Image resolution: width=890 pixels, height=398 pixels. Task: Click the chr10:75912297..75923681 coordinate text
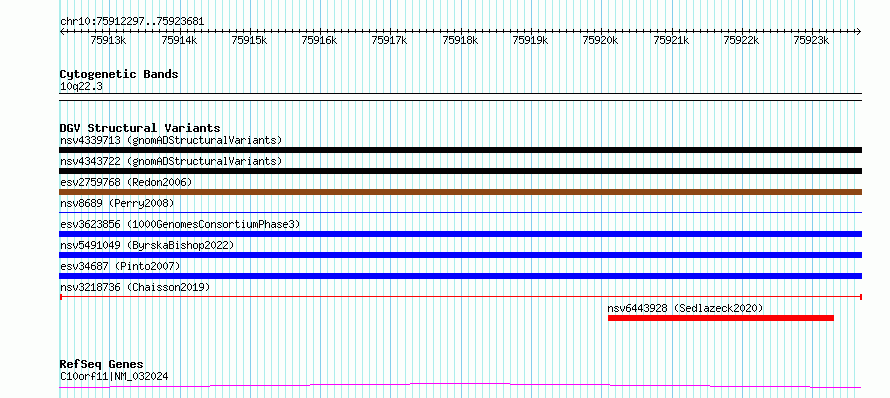[x=132, y=22]
